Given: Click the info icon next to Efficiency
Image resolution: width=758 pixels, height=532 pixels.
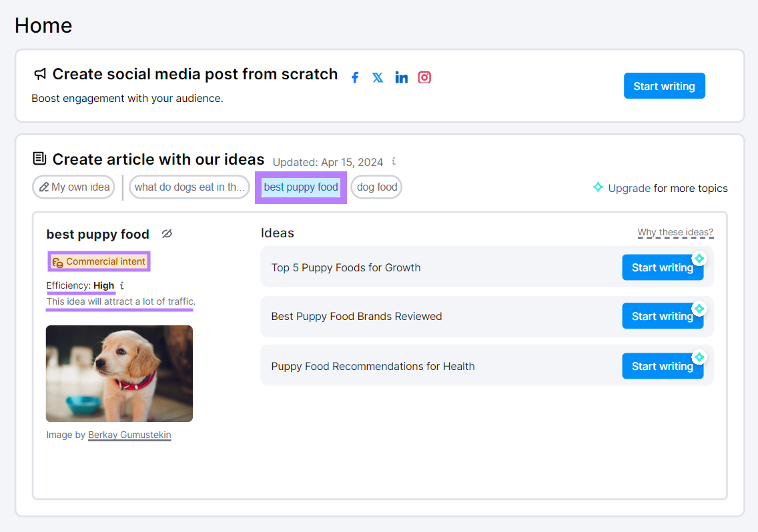Looking at the screenshot, I should click(122, 286).
